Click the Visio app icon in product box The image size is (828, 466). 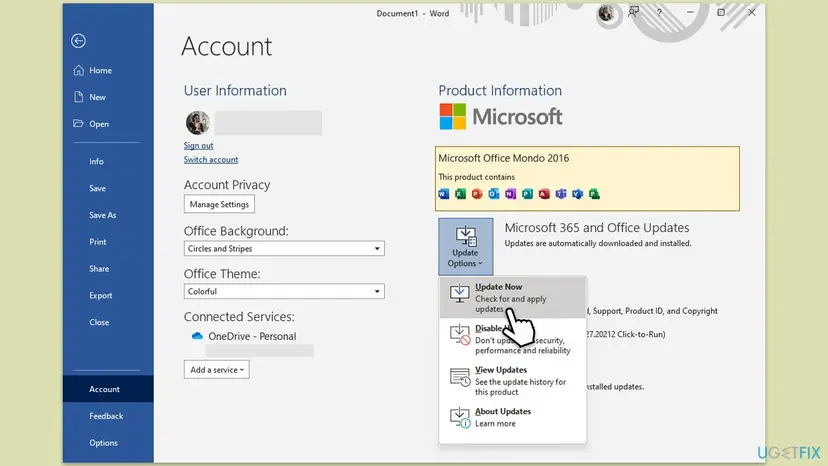tap(577, 194)
